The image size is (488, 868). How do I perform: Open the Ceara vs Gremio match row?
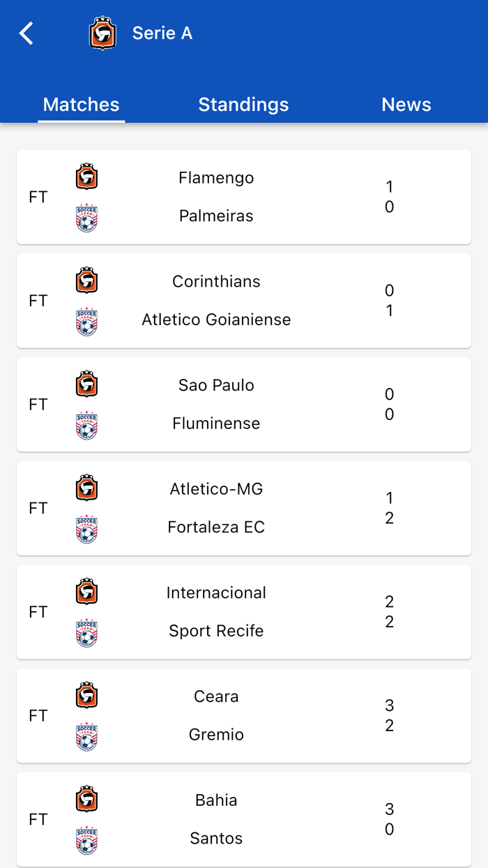tap(243, 715)
